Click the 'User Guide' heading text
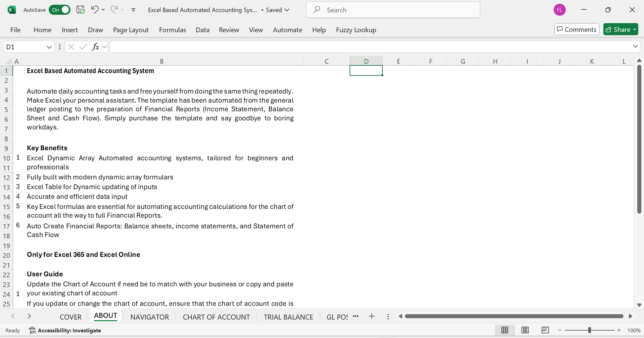The width and height of the screenshot is (644, 338). [45, 274]
